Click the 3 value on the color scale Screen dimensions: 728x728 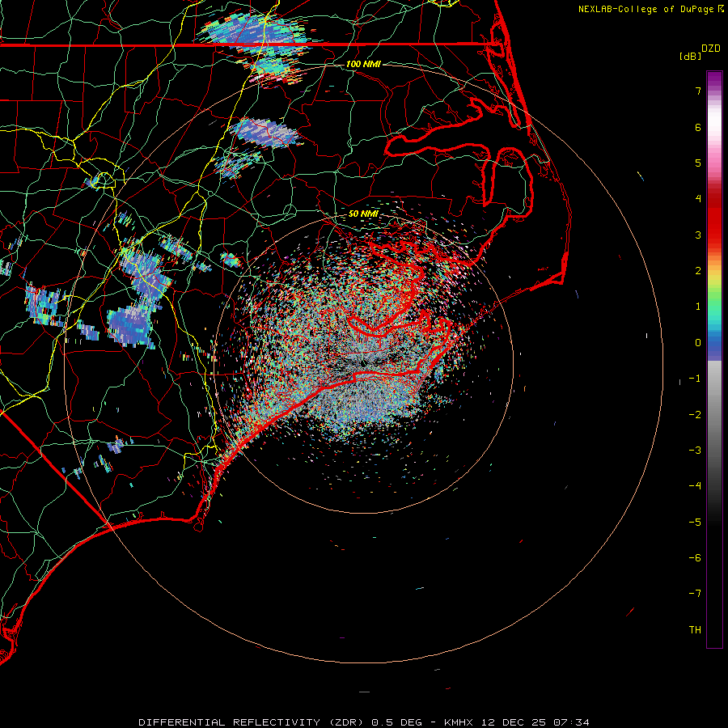point(698,235)
